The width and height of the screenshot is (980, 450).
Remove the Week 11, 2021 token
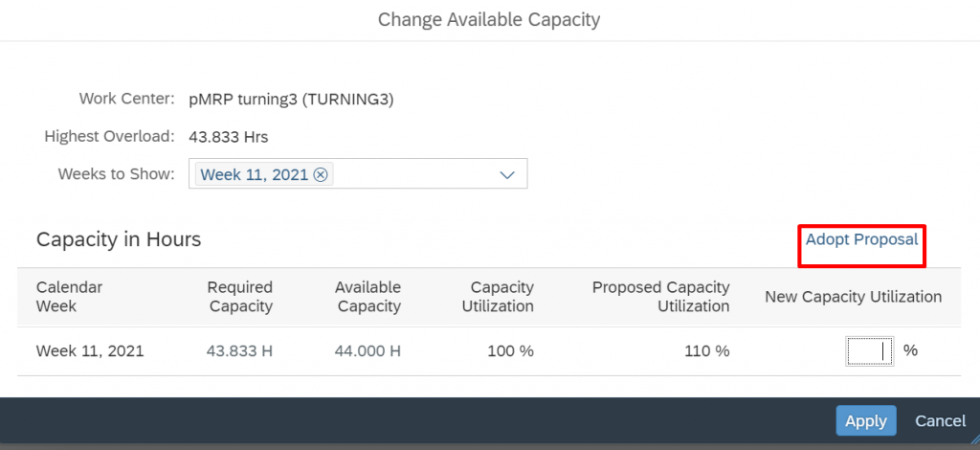pos(320,175)
